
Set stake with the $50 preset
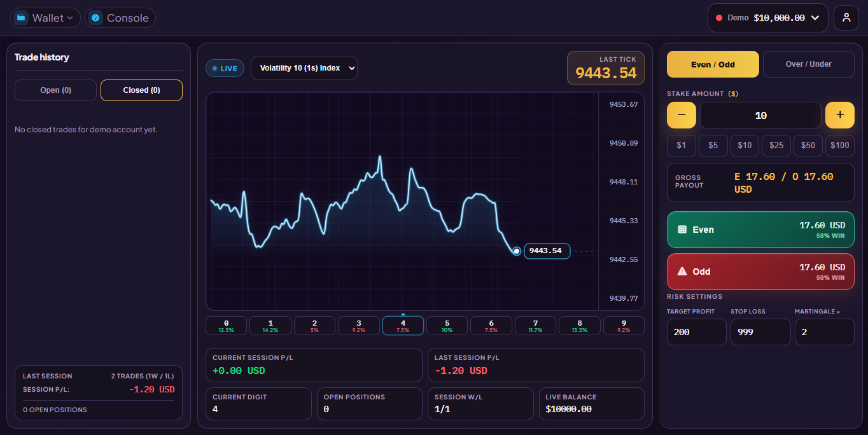click(x=808, y=146)
